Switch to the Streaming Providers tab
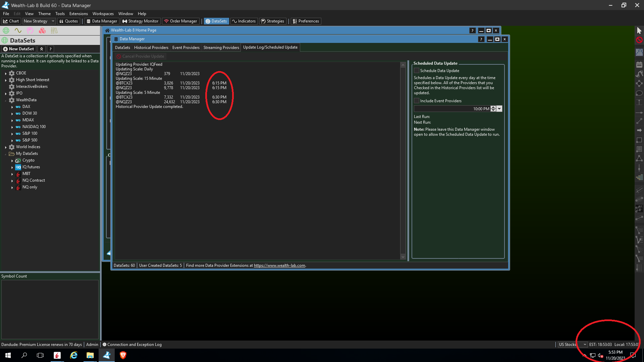644x362 pixels. click(x=221, y=48)
